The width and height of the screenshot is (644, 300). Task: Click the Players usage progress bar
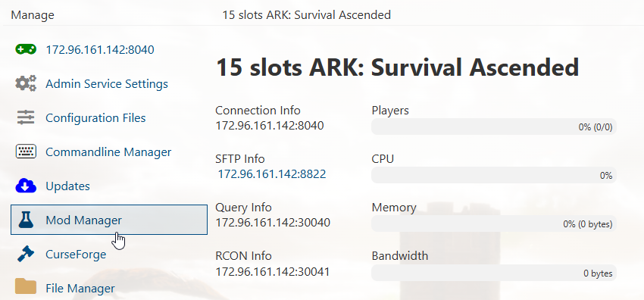click(494, 127)
